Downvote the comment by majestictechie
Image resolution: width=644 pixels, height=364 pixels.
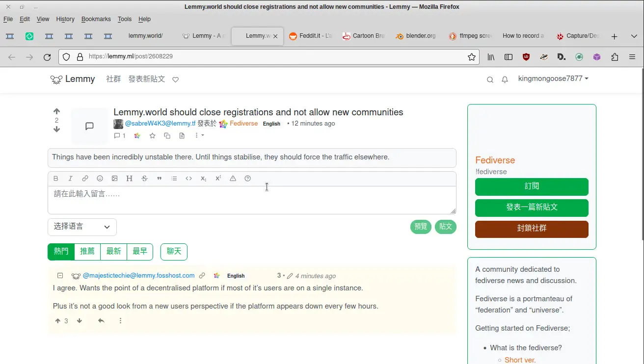point(80,321)
